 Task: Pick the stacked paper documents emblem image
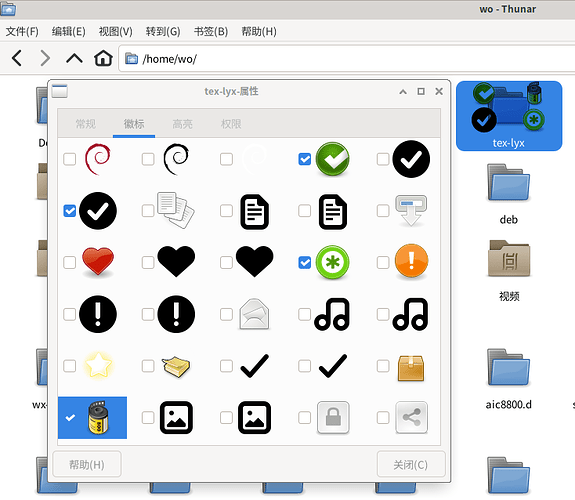pos(176,211)
